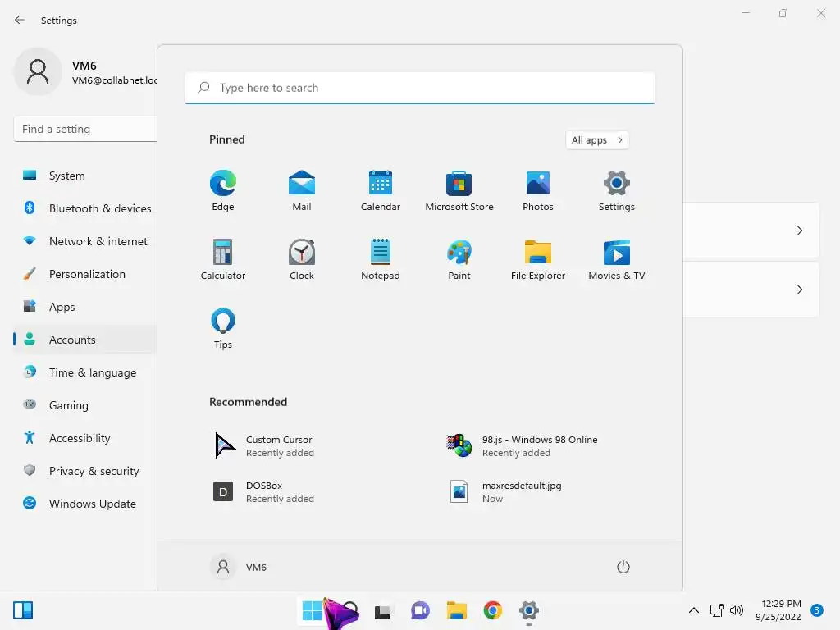Screen dimensions: 840x630
Task: Click the Start button on taskbar
Action: (x=312, y=610)
